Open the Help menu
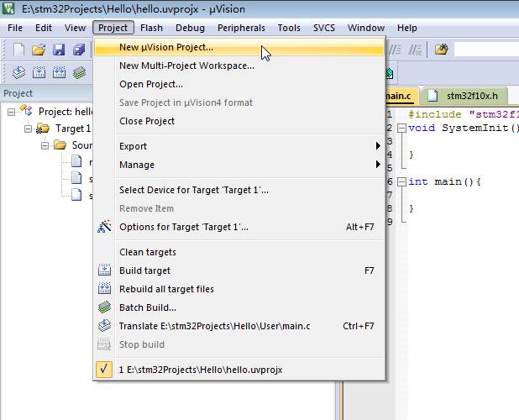The height and width of the screenshot is (420, 519). pyautogui.click(x=406, y=28)
